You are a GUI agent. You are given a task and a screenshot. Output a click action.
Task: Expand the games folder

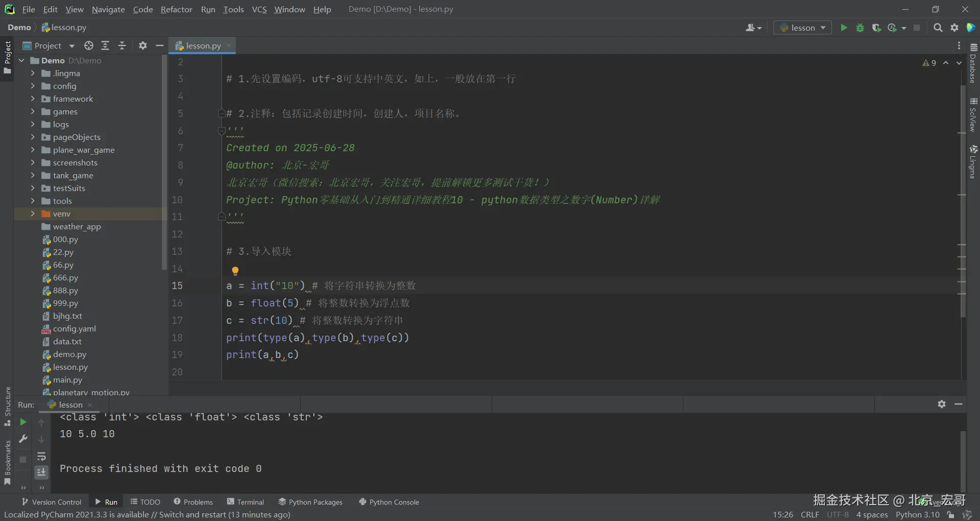(33, 111)
